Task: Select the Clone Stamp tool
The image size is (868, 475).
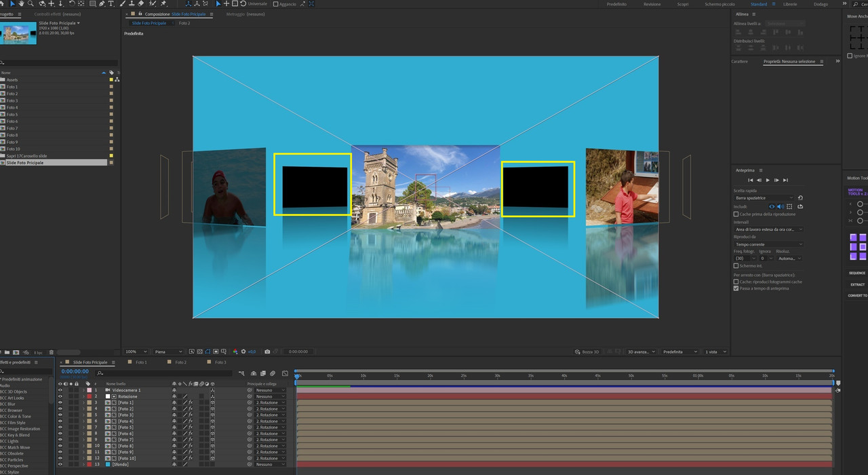Action: coord(132,3)
